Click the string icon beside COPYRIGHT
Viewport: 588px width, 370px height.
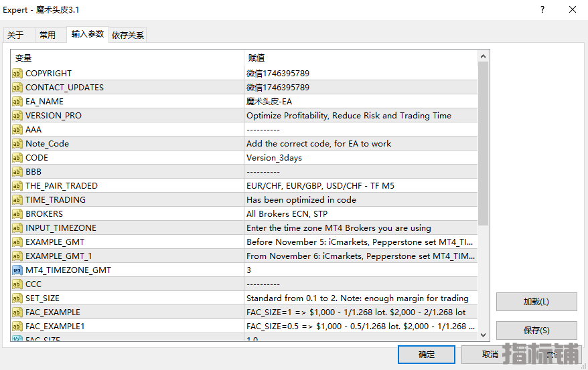pos(17,74)
